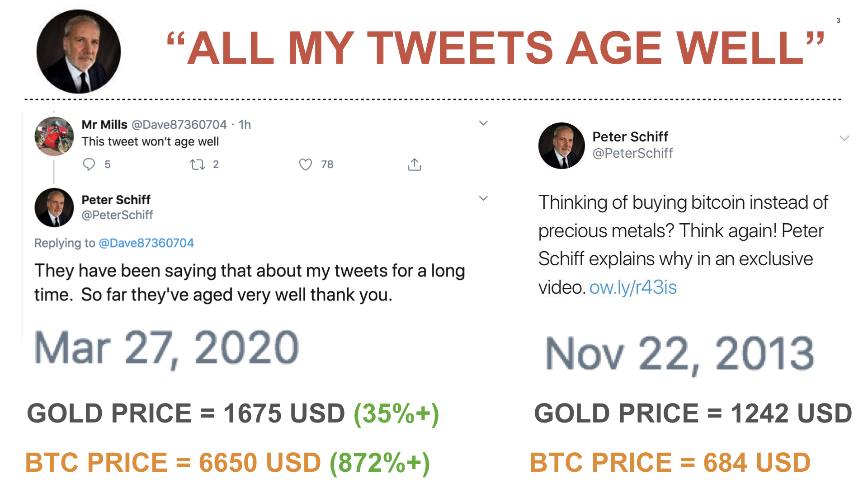The image size is (868, 488).
Task: Click the Nov 22, 2013 date
Action: click(x=679, y=354)
